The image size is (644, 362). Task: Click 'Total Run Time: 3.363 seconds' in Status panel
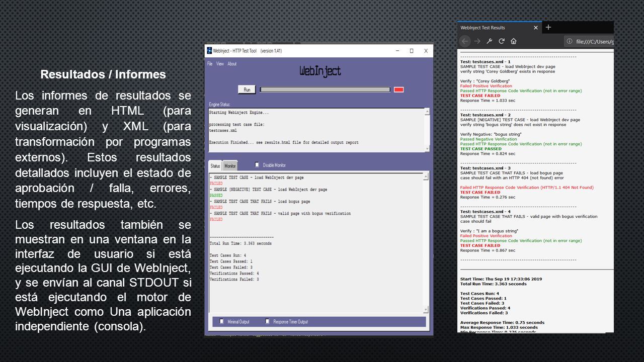tap(240, 243)
